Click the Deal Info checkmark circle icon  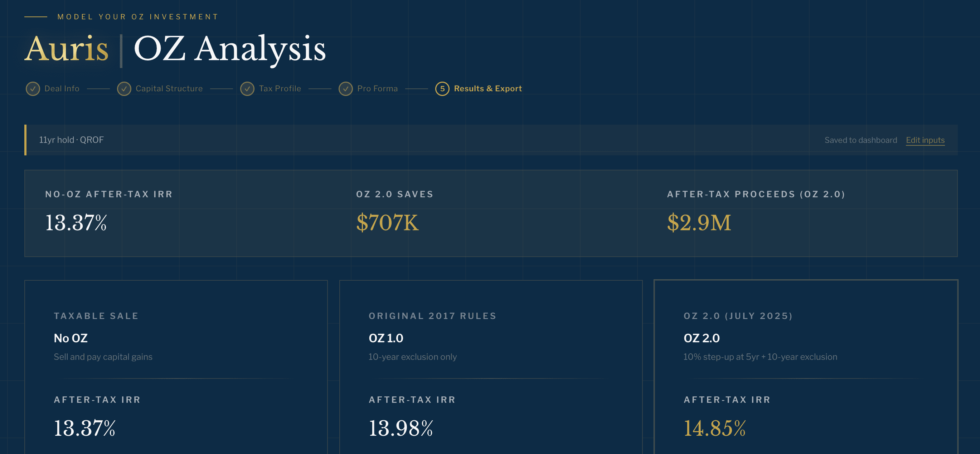(x=33, y=89)
